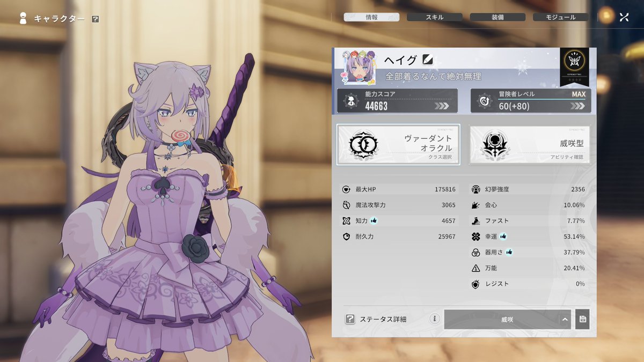
Task: Close the character screen with X icon
Action: click(624, 17)
